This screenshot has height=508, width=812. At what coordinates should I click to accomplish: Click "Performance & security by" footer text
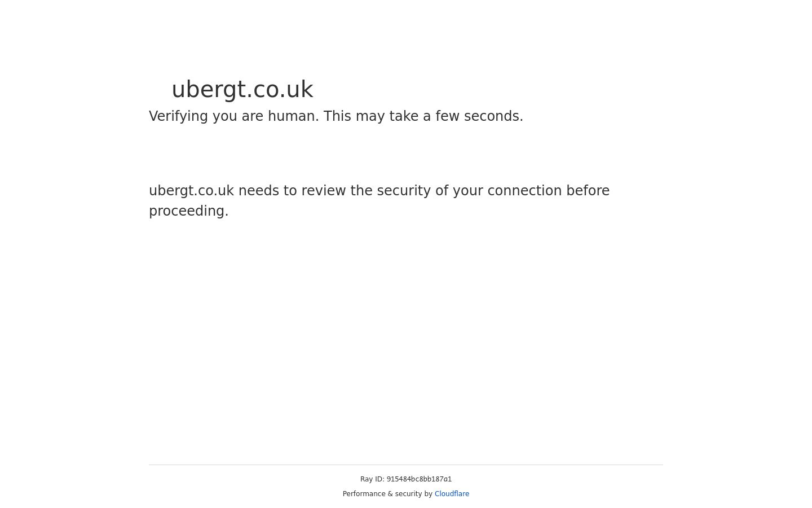point(387,494)
